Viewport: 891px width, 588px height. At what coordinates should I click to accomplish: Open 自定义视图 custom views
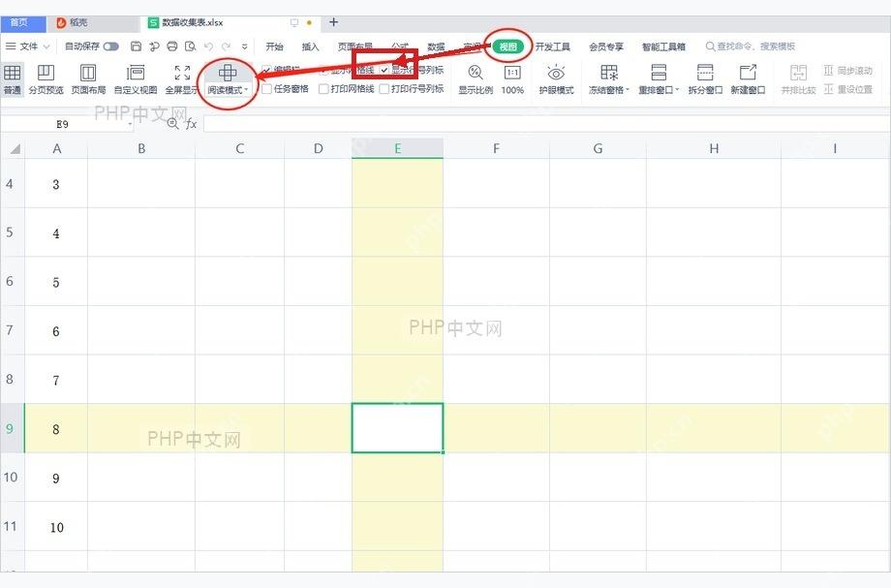pos(136,79)
